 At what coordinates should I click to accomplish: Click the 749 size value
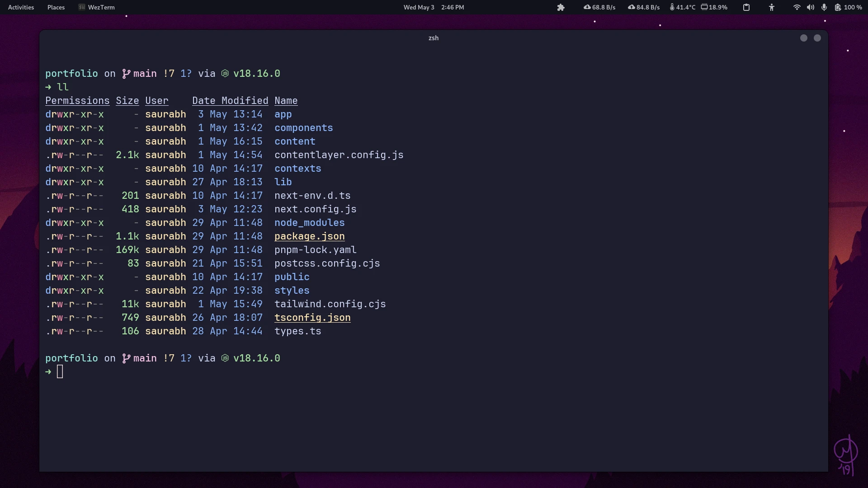click(130, 318)
